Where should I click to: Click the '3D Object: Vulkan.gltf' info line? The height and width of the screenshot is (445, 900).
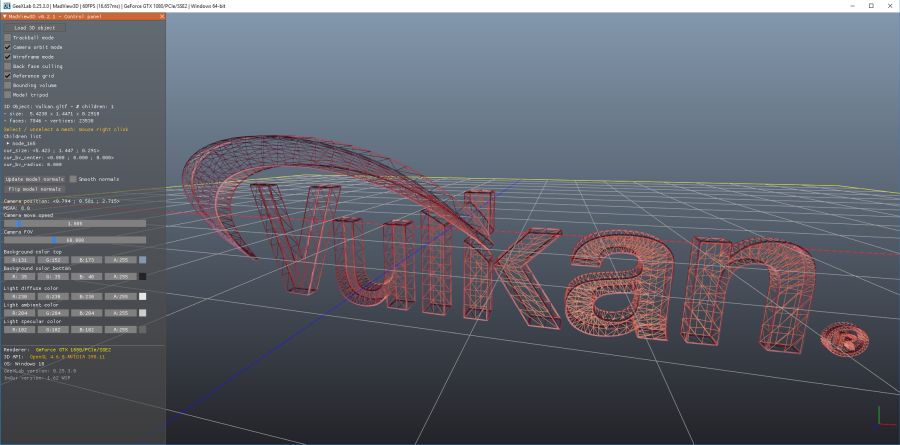point(59,107)
